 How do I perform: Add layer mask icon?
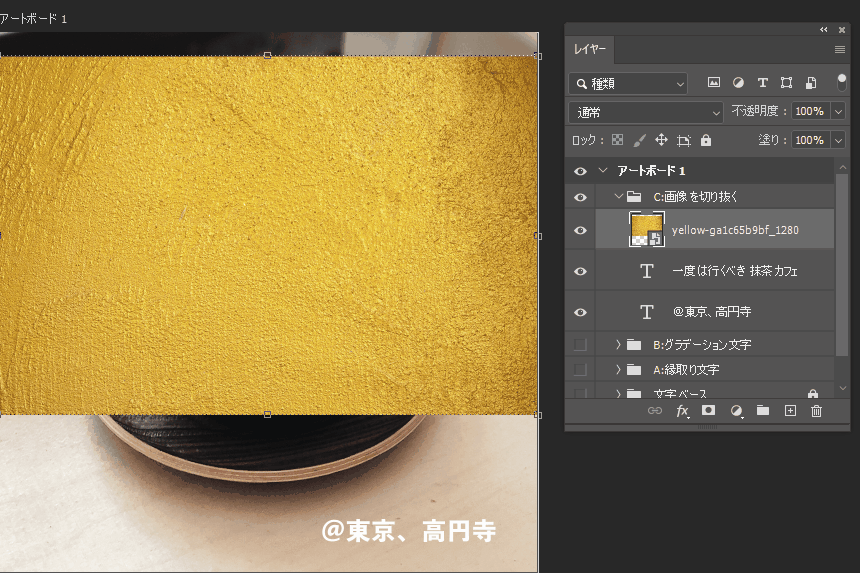(x=709, y=410)
